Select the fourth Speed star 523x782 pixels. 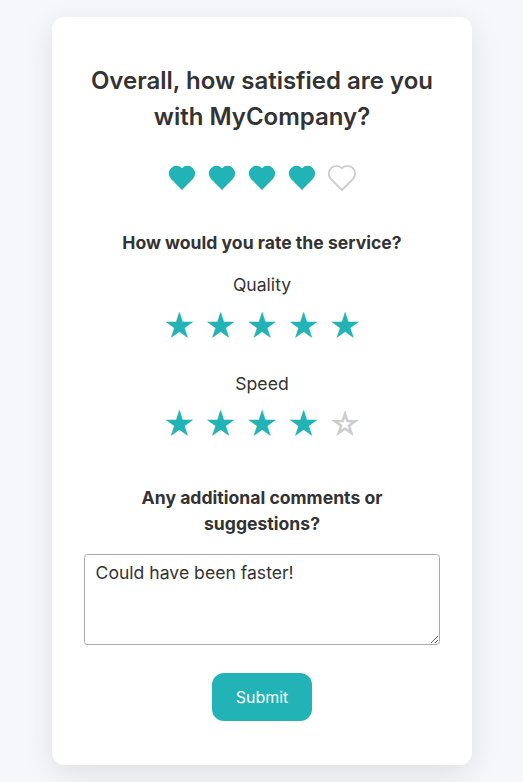click(x=304, y=424)
